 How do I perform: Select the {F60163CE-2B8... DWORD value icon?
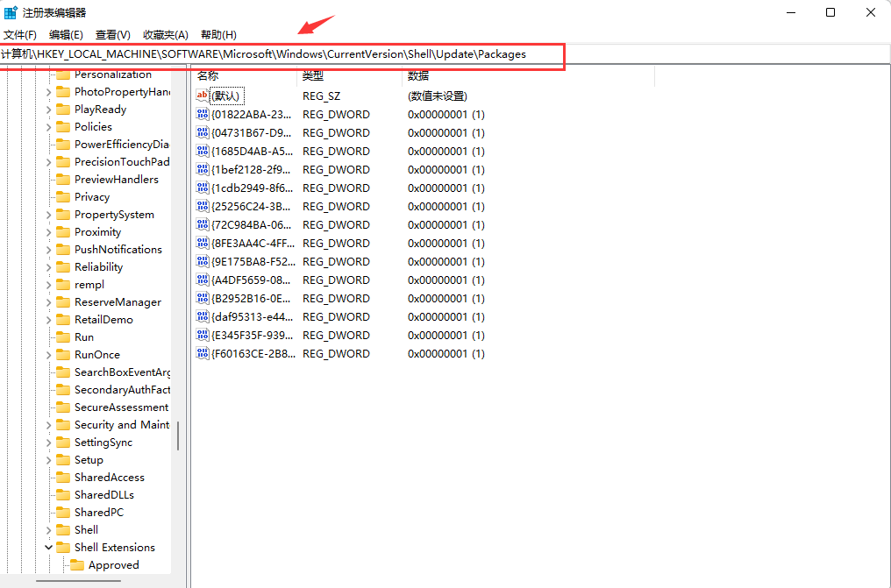(x=203, y=353)
